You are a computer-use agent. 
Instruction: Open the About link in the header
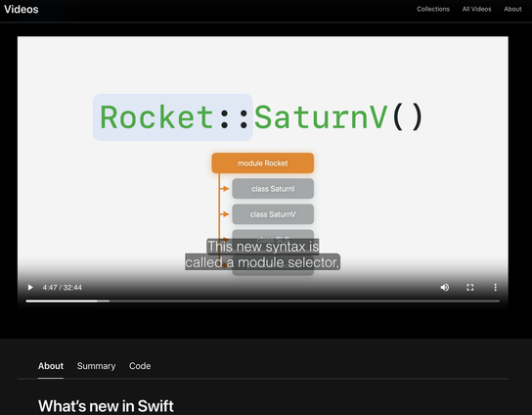pos(512,9)
